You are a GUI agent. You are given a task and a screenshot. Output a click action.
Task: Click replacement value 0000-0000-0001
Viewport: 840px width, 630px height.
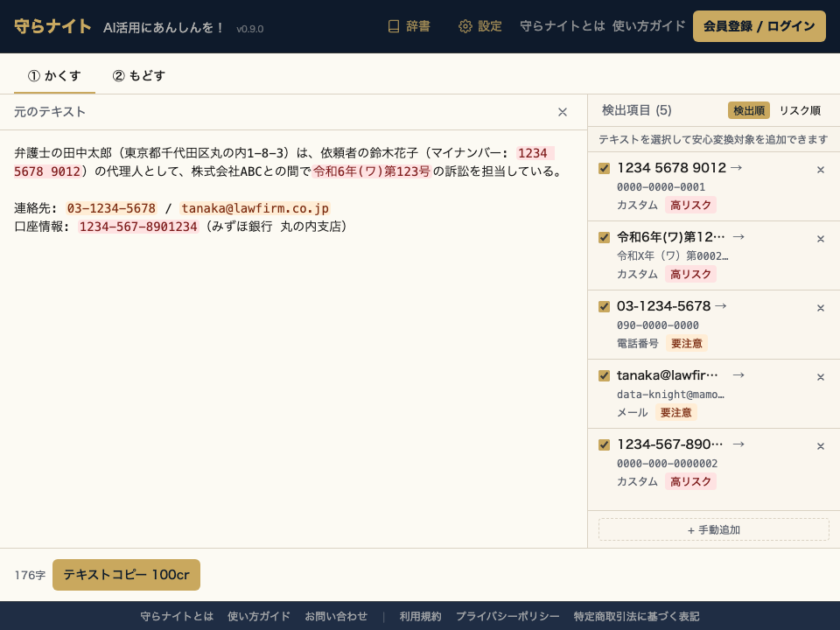pos(661,187)
